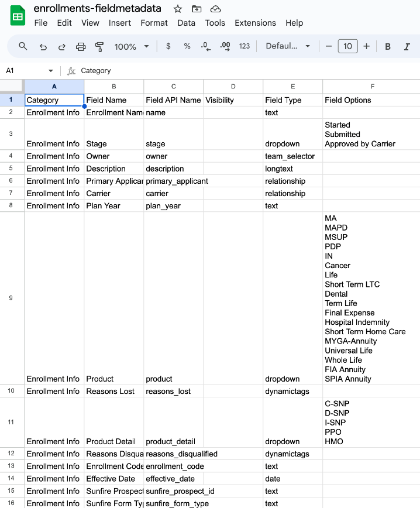This screenshot has height=508, width=420.
Task: Click the move to folder icon
Action: 197,9
